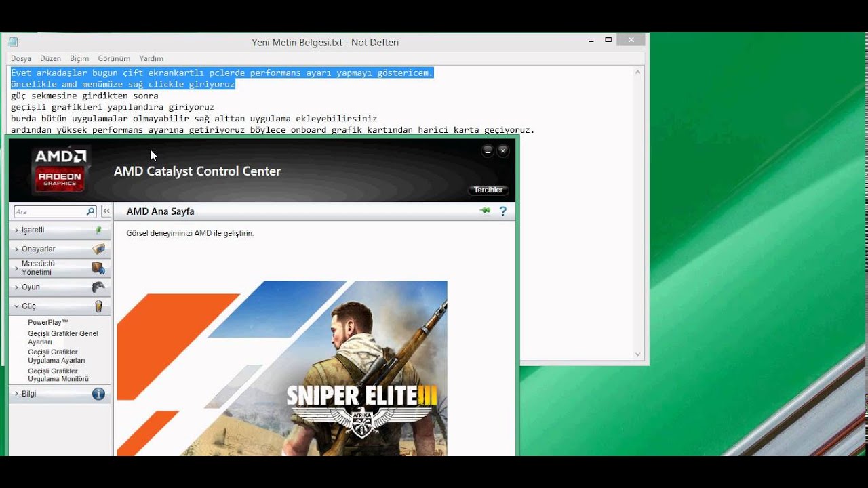
Task: Click Notepad scrollbar up arrow
Action: coord(637,72)
